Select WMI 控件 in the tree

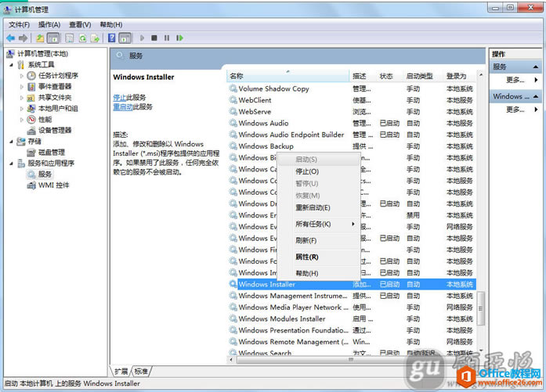53,185
